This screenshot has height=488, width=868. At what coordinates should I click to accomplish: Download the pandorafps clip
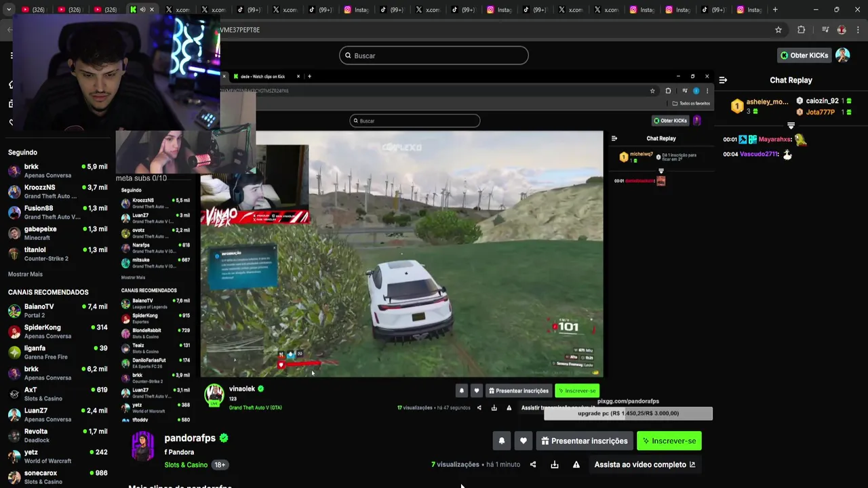pyautogui.click(x=555, y=464)
